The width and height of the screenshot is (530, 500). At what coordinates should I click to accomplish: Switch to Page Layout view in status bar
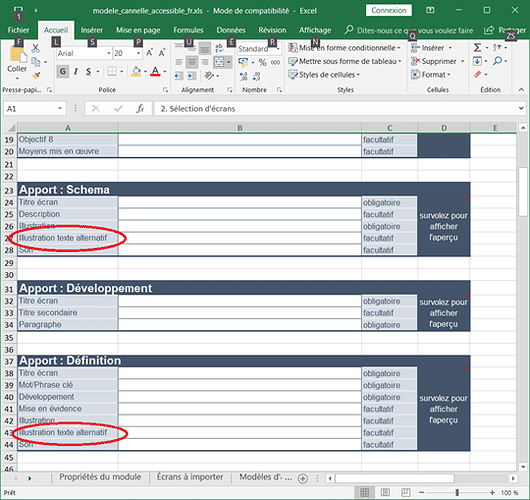pyautogui.click(x=385, y=492)
